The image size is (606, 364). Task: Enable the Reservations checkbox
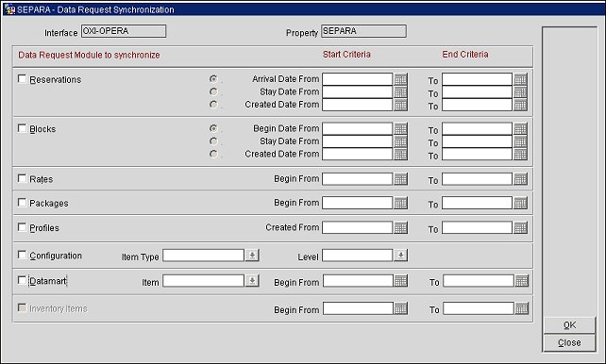(22, 79)
